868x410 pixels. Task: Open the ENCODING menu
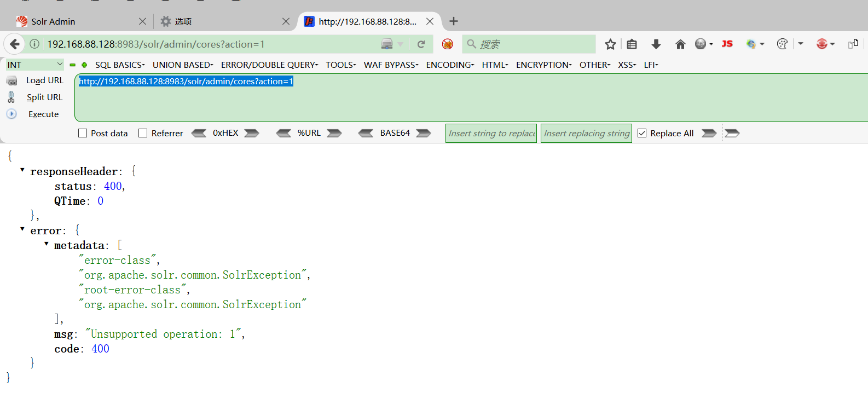[x=450, y=65]
